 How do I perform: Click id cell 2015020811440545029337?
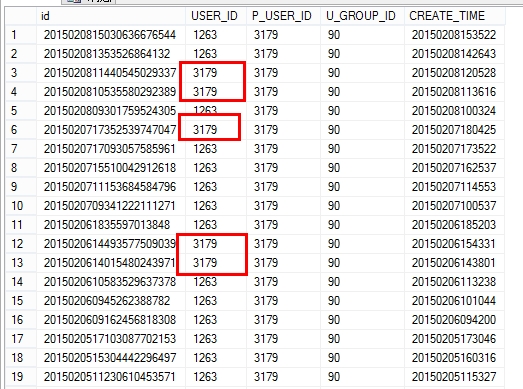110,73
